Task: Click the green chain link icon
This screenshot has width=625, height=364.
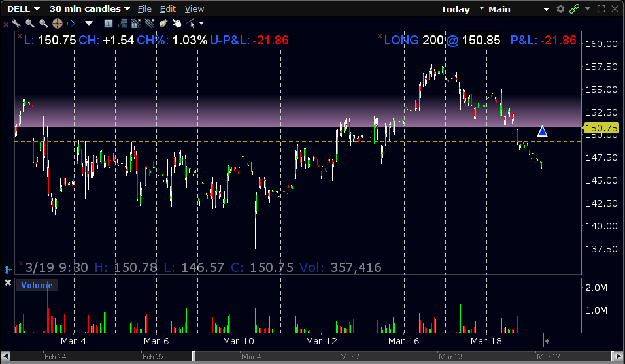Action: click(x=574, y=8)
